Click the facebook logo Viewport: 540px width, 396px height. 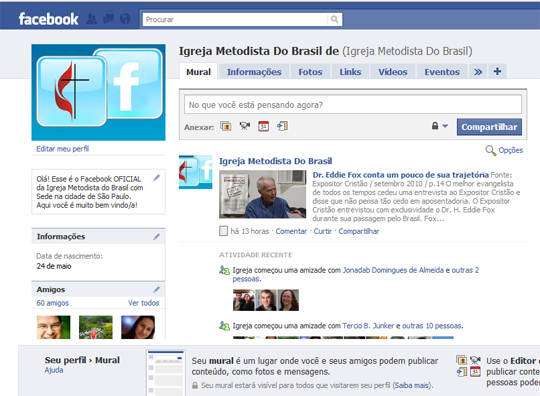[x=49, y=19]
